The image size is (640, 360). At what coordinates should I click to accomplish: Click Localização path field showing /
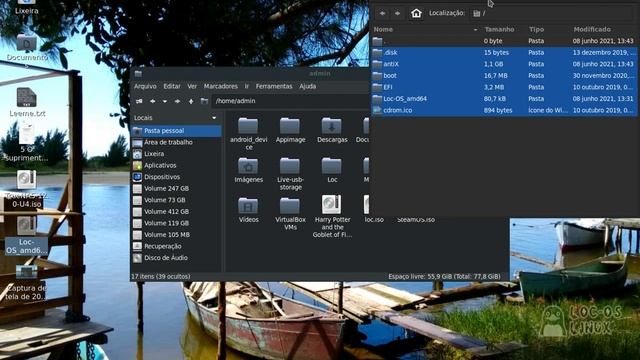pyautogui.click(x=552, y=13)
